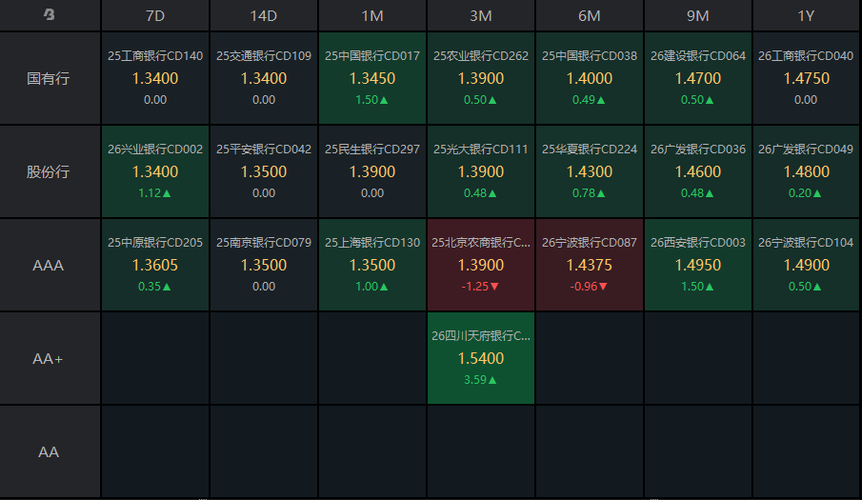Click the logo icon in the top-left corner
This screenshot has width=862, height=500.
[49, 15]
